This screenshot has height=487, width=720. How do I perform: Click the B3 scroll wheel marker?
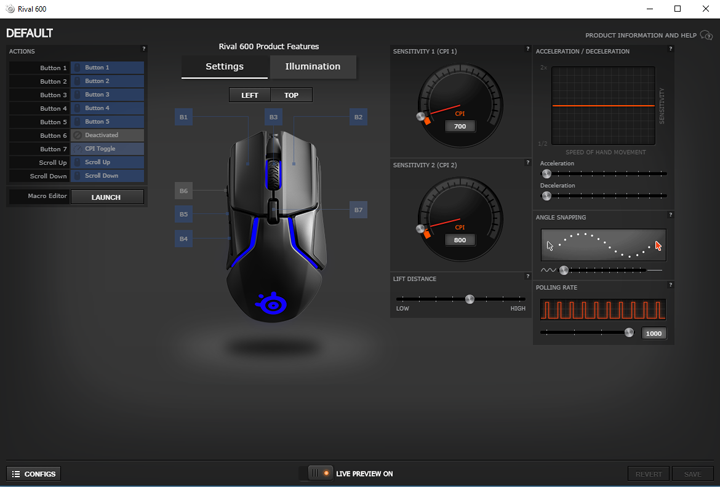(x=273, y=117)
